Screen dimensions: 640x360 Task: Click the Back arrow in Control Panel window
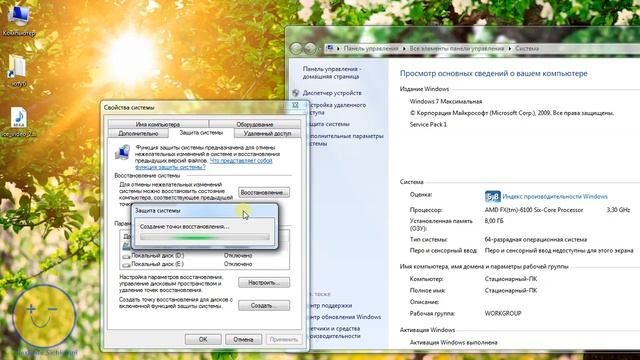tap(296, 49)
